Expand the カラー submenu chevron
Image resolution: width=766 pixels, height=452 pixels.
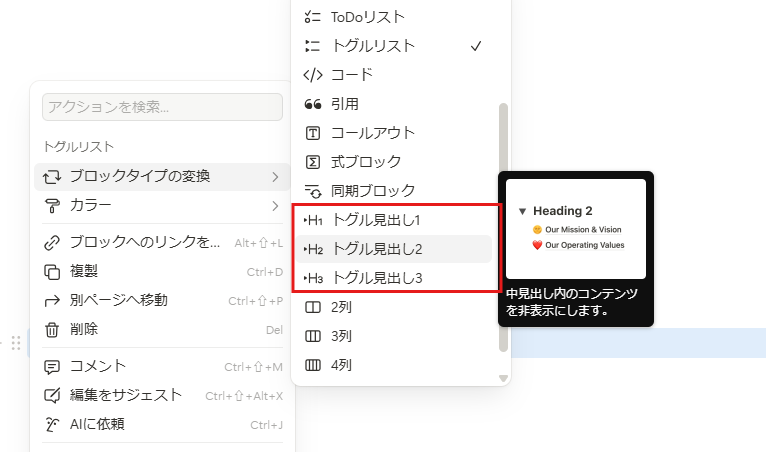(x=275, y=206)
